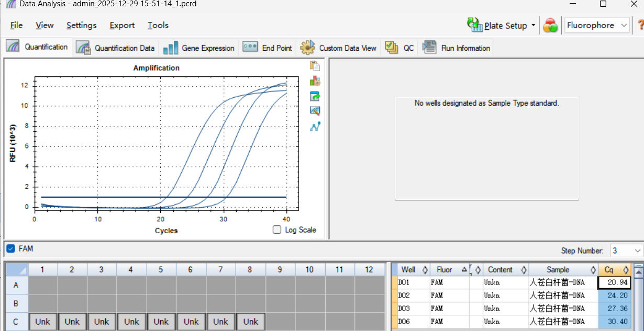The image size is (644, 331).
Task: Select the D03 well cell in results table
Action: click(413, 309)
